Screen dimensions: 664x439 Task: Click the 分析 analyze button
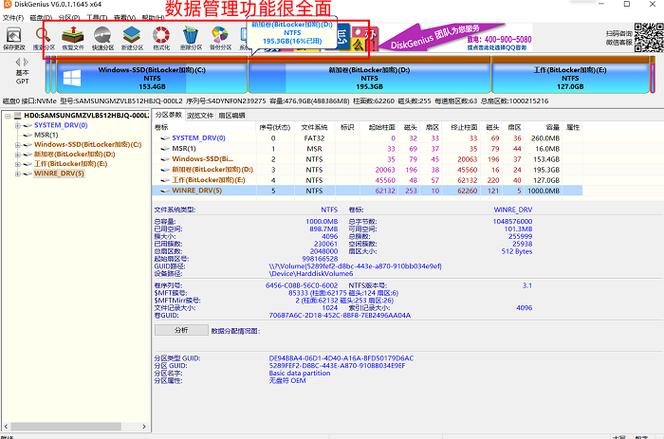pyautogui.click(x=181, y=330)
